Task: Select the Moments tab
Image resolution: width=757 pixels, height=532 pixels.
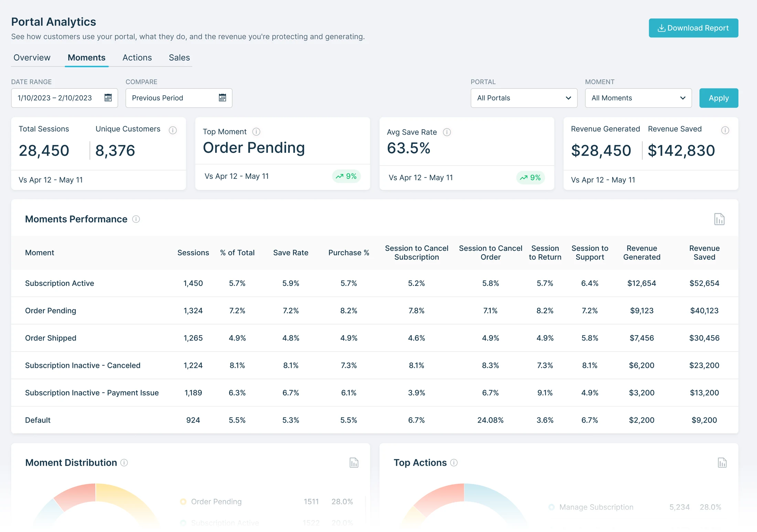Action: (86, 57)
